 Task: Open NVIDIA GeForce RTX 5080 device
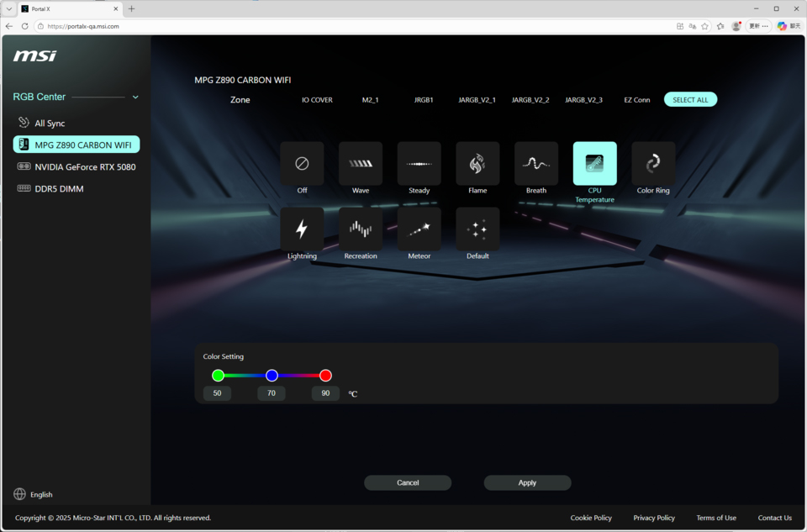76,166
